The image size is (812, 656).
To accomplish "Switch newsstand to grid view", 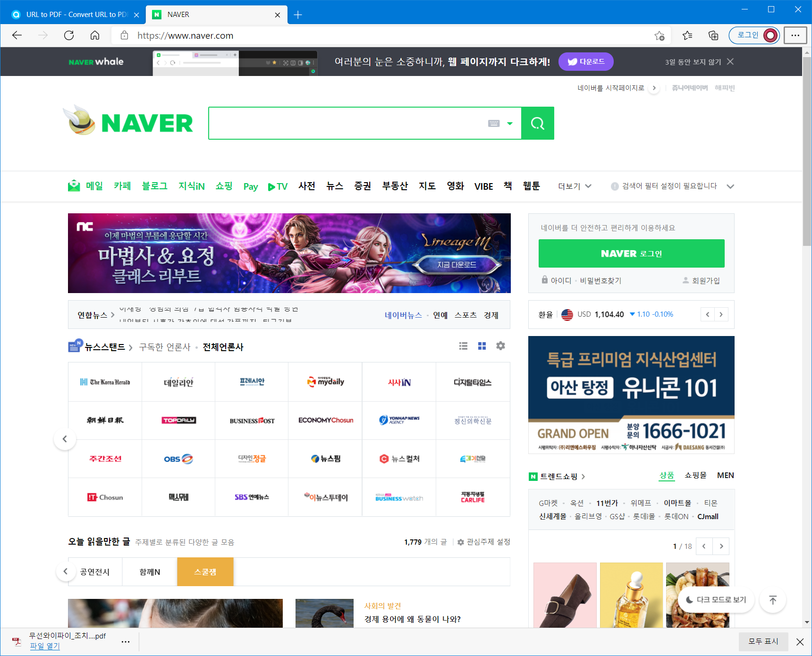I will (482, 346).
